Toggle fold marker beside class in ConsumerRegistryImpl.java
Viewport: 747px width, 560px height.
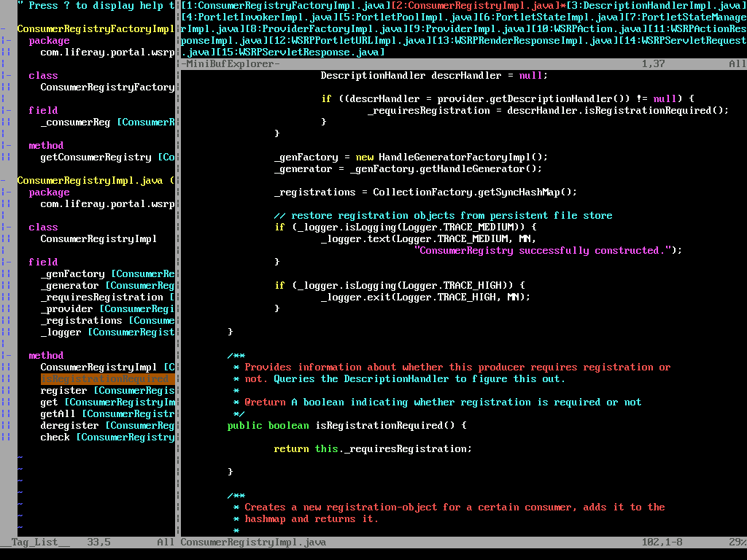(x=6, y=227)
